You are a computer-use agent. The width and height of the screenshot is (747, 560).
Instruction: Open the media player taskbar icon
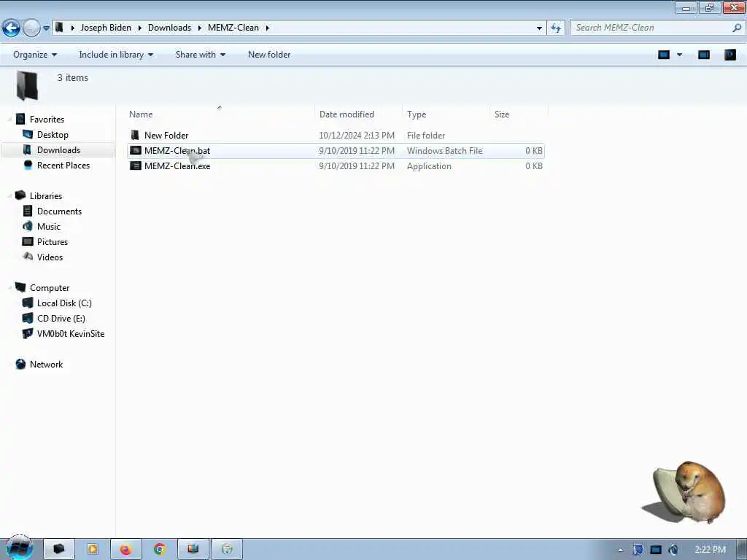tap(93, 549)
